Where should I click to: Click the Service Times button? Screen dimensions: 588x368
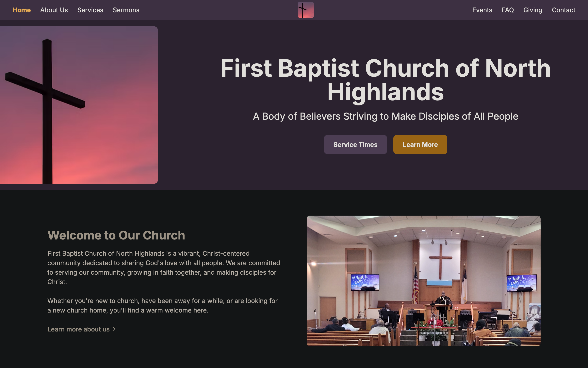pos(355,145)
